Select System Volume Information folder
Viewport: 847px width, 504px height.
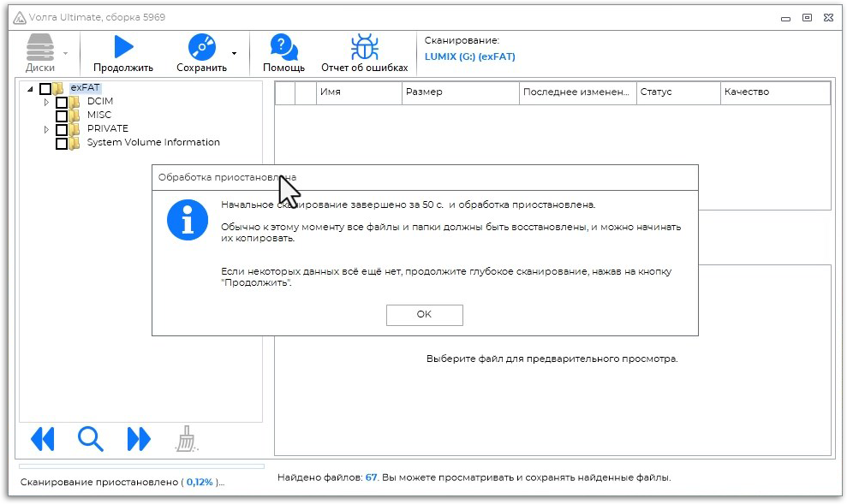153,142
